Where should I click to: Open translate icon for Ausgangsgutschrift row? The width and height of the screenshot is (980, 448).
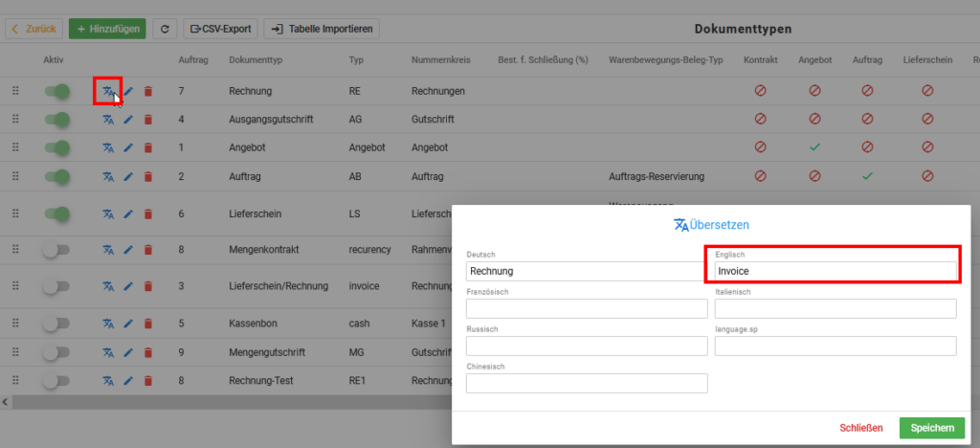(x=108, y=120)
